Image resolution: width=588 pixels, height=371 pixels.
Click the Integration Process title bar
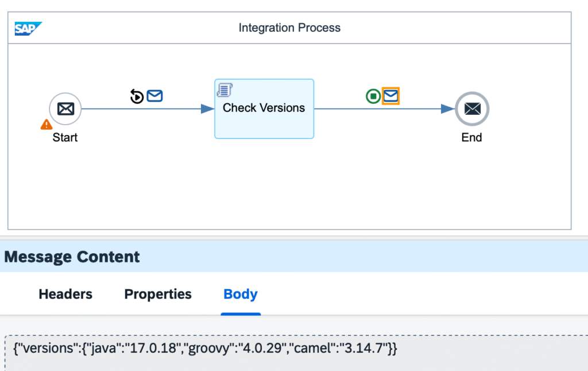tap(289, 28)
